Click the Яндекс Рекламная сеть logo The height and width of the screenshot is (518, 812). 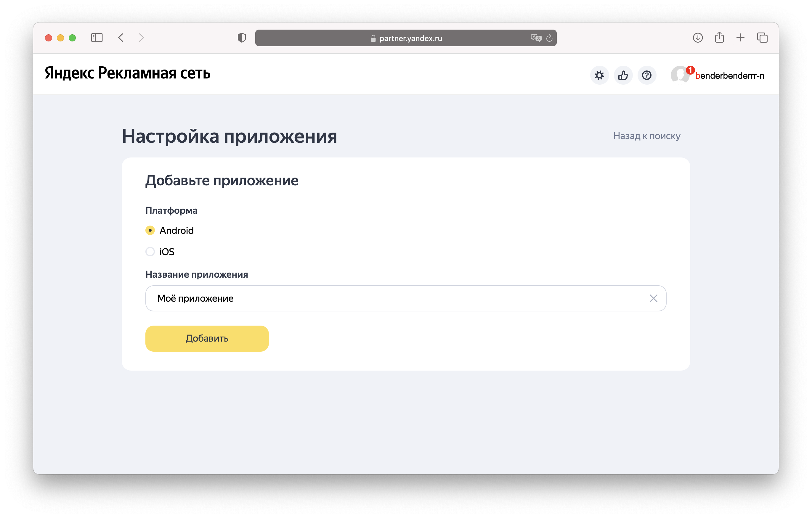[127, 73]
